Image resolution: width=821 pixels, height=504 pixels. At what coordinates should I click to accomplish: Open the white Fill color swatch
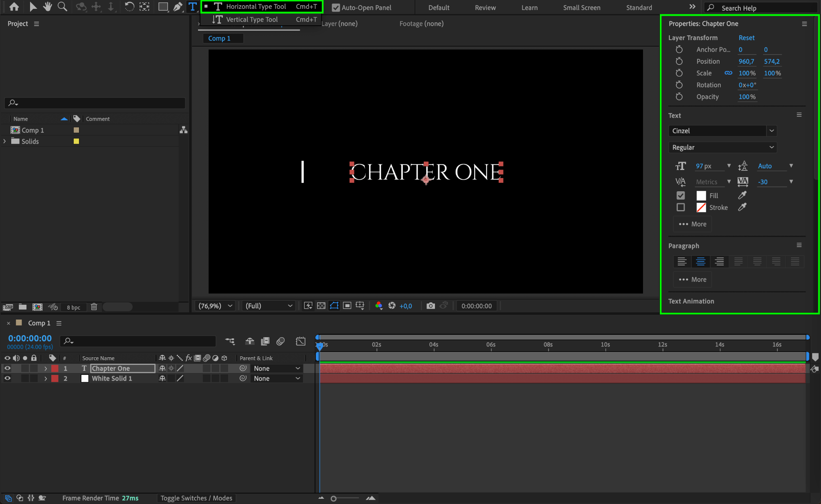tap(701, 196)
